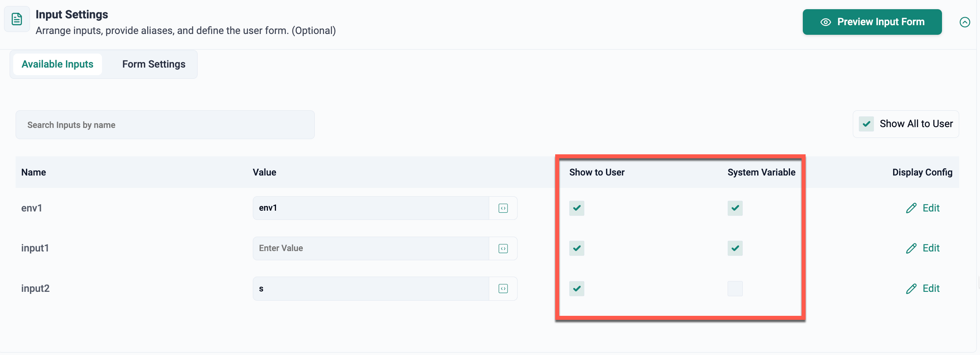Viewport: 980px width, 355px height.
Task: Disable Show to User for input2
Action: (577, 289)
